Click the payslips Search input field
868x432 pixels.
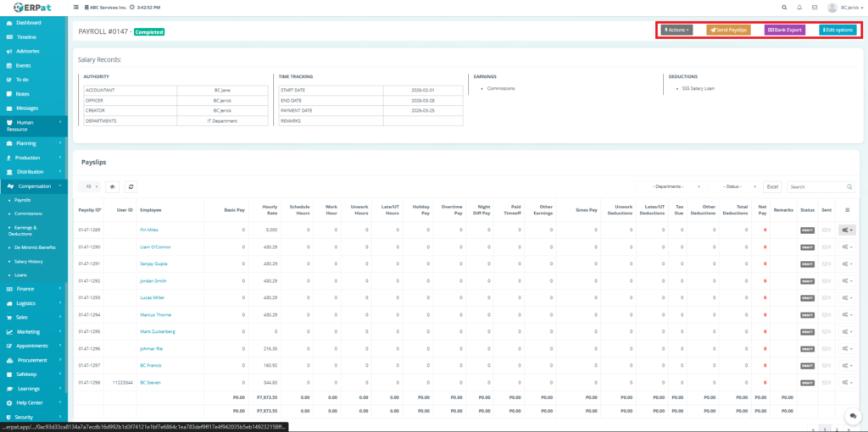(815, 186)
